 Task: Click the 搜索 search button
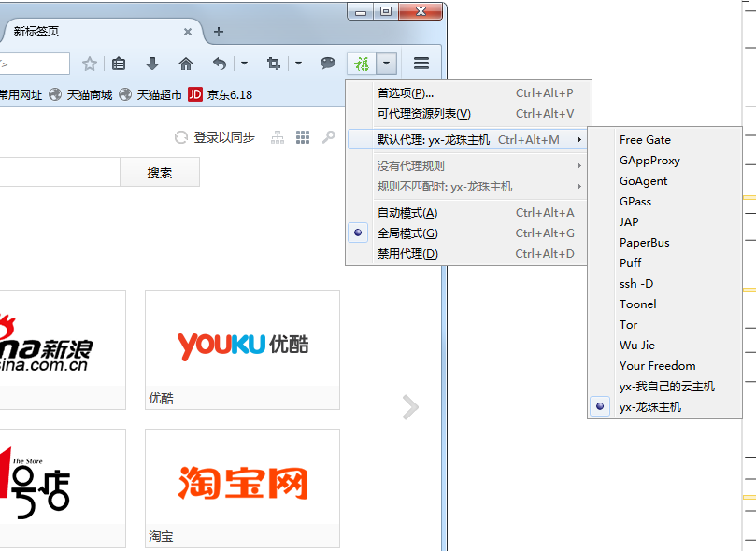160,173
